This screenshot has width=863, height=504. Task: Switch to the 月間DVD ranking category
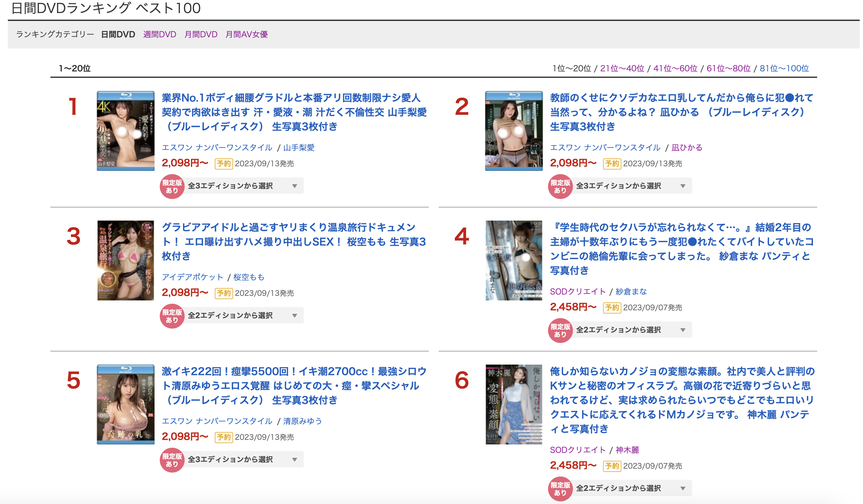click(x=201, y=35)
